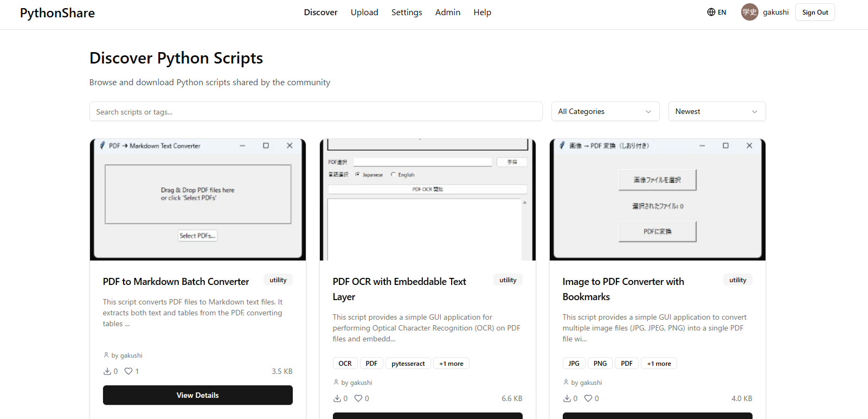868x419 pixels.
Task: Click the PythonShare logo link
Action: pyautogui.click(x=57, y=13)
